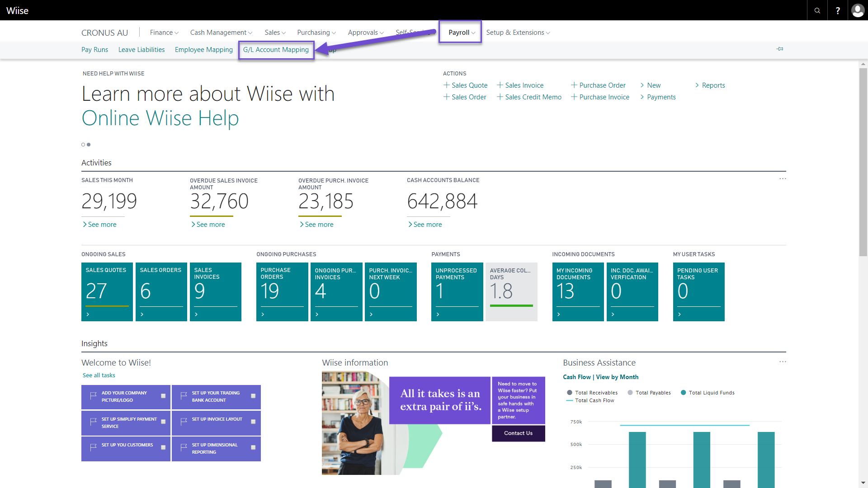Open the Leave Liabilities payroll section
The height and width of the screenshot is (488, 868).
point(142,49)
